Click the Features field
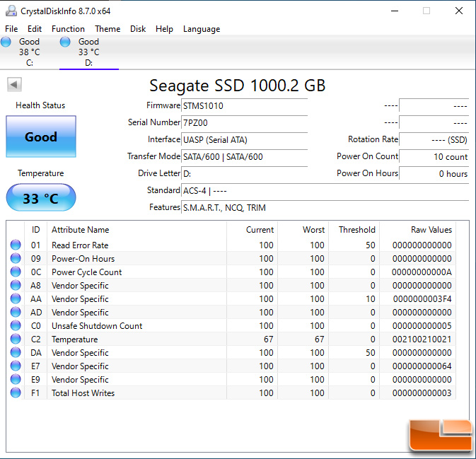476x459 pixels. tap(325, 208)
